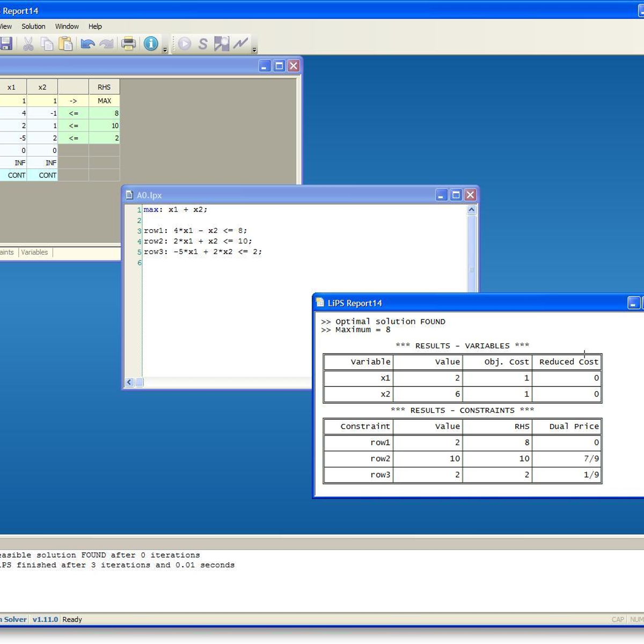Switch to the Variables tab

[x=34, y=252]
